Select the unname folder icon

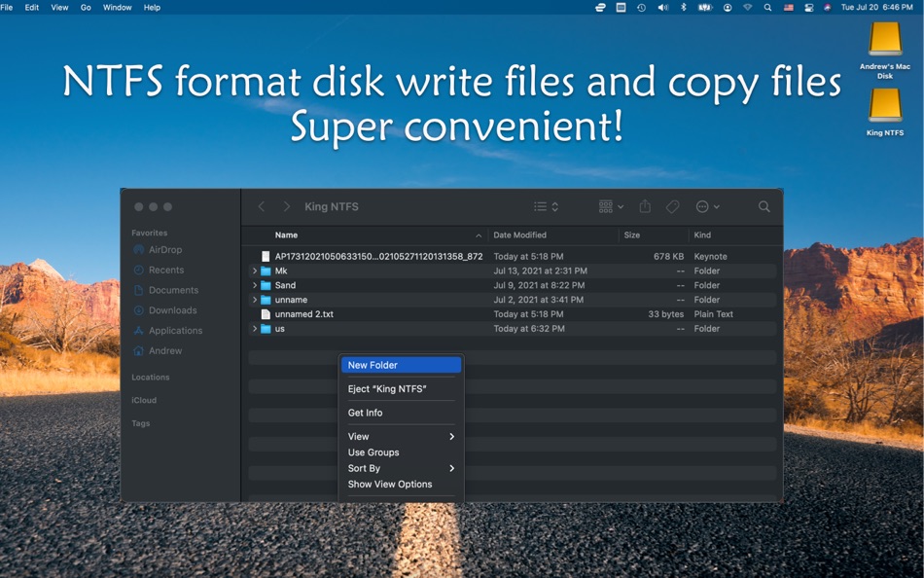(266, 300)
